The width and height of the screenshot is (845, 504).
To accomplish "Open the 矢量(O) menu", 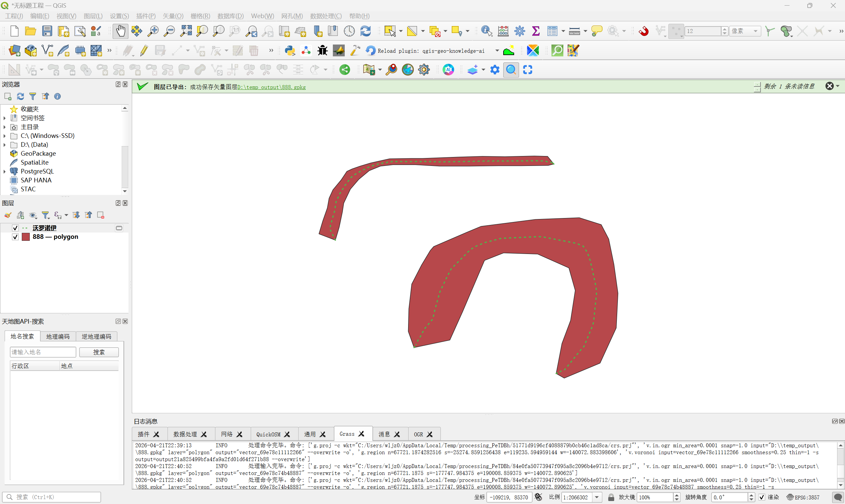I will click(173, 16).
